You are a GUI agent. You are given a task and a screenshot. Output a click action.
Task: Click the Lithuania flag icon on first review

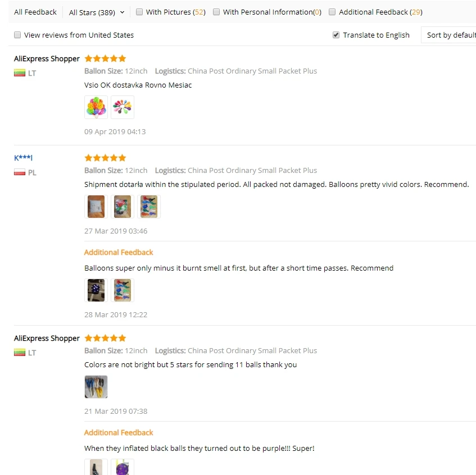20,73
